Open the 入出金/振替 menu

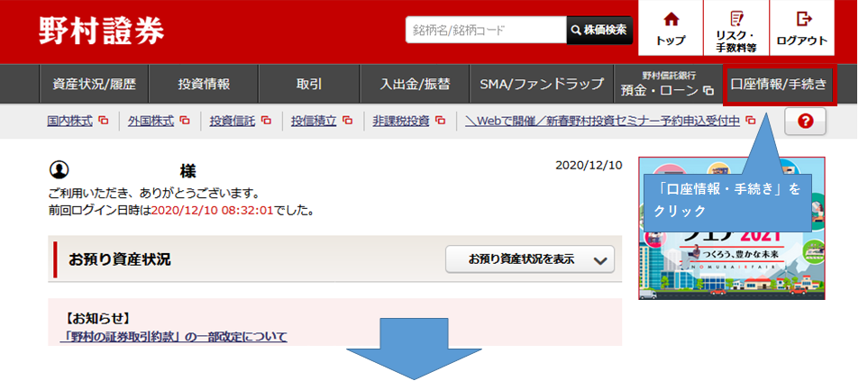415,84
